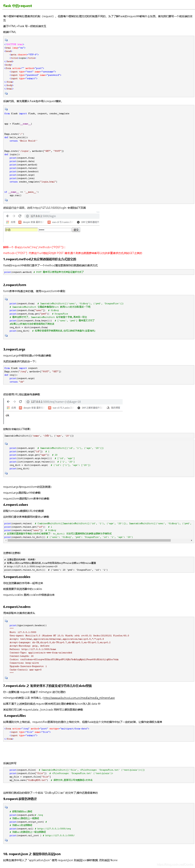The height and width of the screenshot is (868, 195).
Task: Click copy-code icon below the app.run() line
Action: (x=6, y=200)
